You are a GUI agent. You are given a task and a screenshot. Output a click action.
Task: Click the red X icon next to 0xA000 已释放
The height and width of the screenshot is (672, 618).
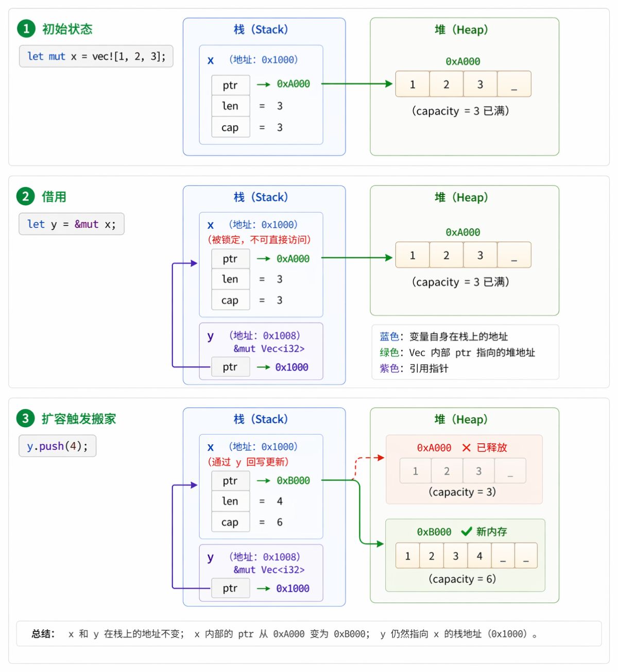click(466, 448)
